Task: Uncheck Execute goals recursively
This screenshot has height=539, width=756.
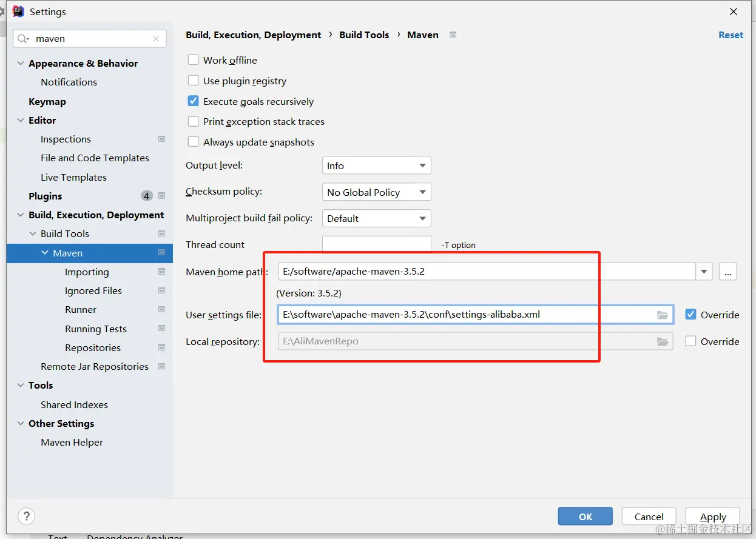Action: [x=194, y=101]
